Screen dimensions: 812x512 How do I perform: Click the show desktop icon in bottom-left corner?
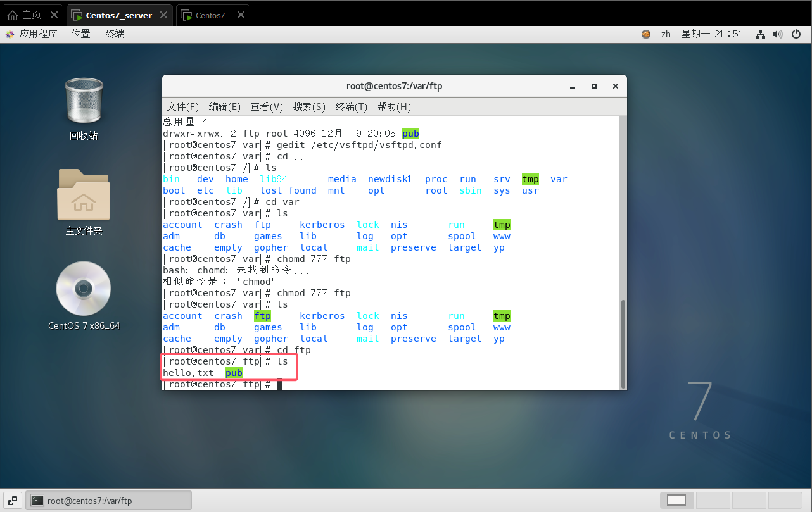[13, 501]
